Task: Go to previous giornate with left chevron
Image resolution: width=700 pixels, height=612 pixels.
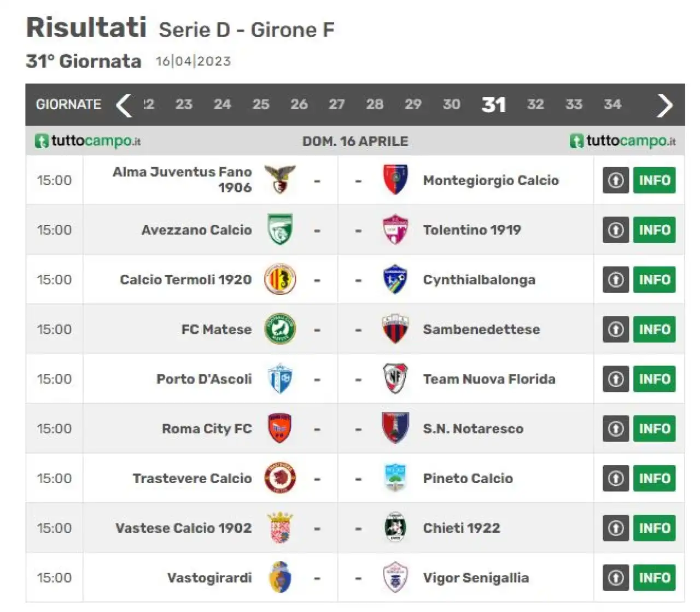Action: pos(124,105)
